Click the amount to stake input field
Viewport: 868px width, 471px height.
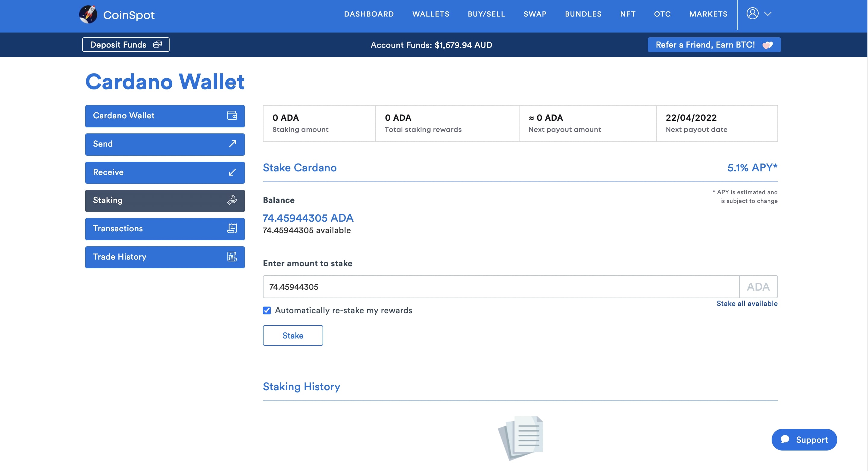click(x=501, y=287)
